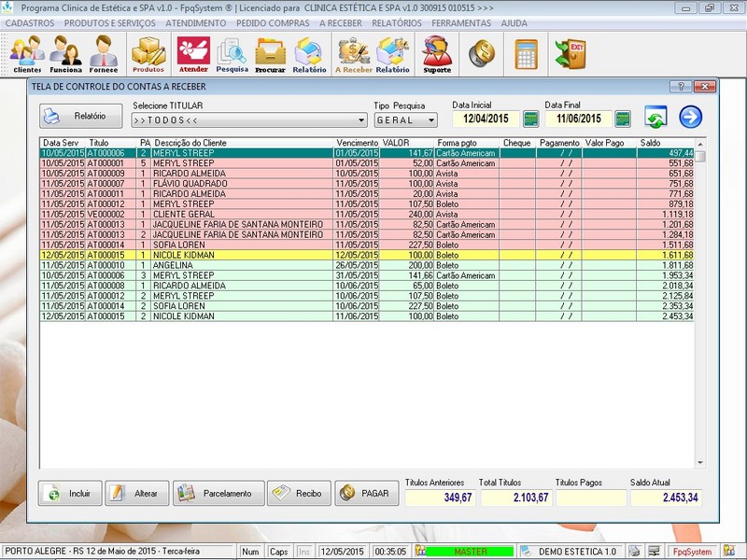Click the Incluir button

pos(70,494)
